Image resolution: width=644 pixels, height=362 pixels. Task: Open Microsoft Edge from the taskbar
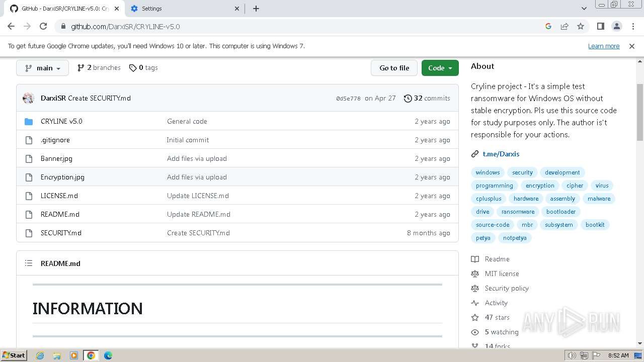point(108,355)
